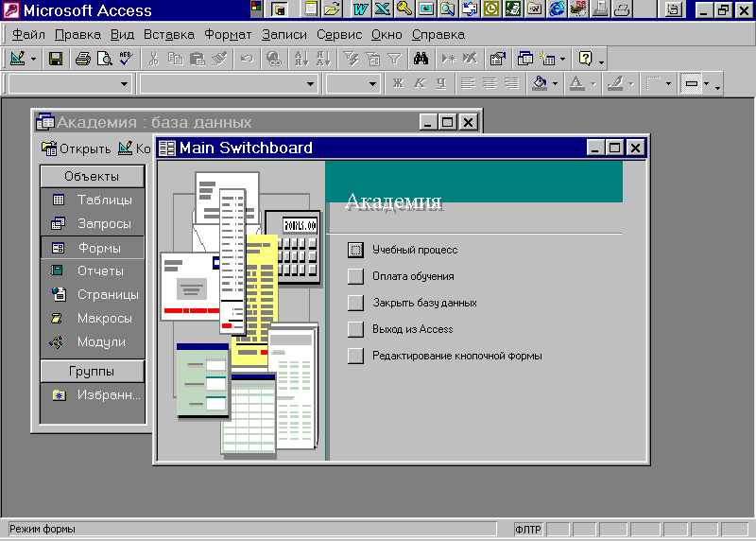Click the Закрыть базу данных button
Viewport: 756px width, 541px height.
(356, 303)
